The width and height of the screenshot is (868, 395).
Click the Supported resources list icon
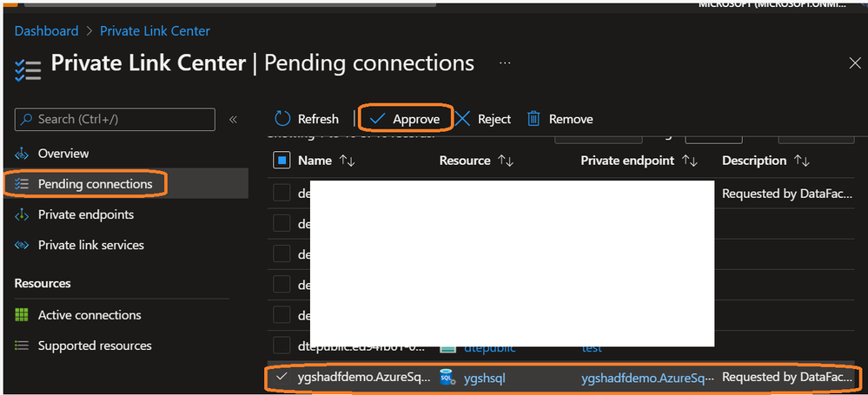(22, 346)
